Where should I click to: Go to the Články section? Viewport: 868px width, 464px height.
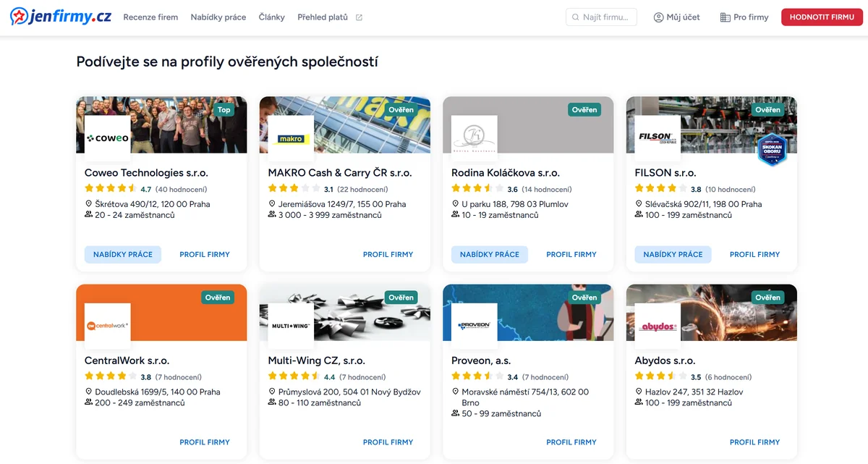click(x=272, y=17)
